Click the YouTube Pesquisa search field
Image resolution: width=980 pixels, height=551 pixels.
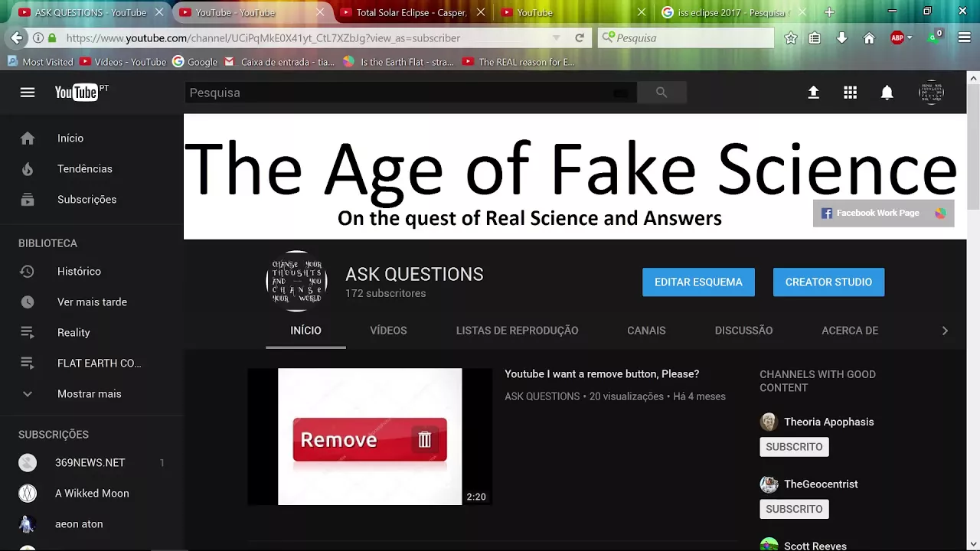[x=411, y=93]
